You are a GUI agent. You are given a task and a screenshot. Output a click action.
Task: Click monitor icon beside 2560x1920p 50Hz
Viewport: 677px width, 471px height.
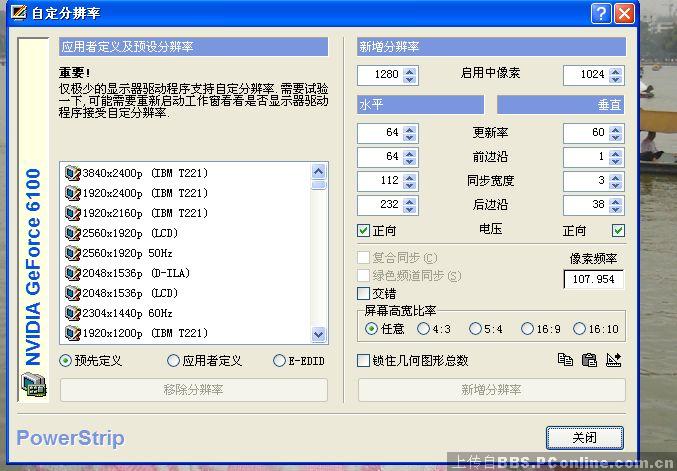point(73,253)
